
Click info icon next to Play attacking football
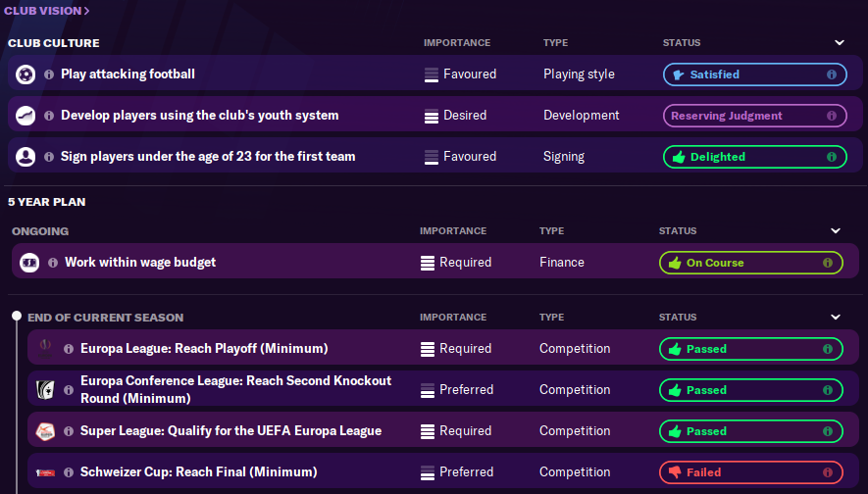tap(49, 74)
